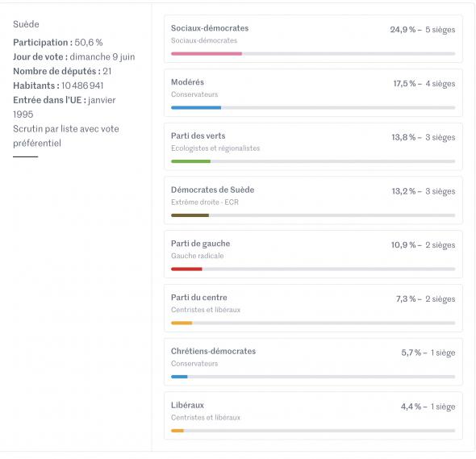Select the 24,9 % – 5 sièges result
The height and width of the screenshot is (459, 476).
point(423,30)
